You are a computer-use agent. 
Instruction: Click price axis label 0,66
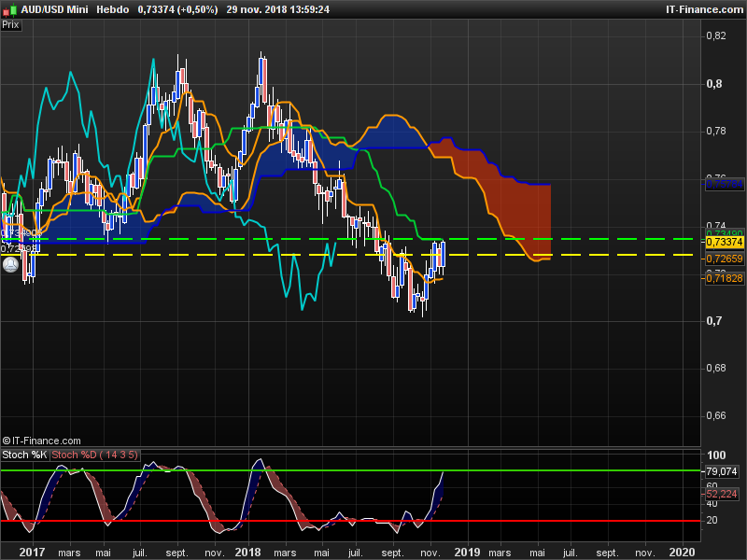[x=716, y=415]
